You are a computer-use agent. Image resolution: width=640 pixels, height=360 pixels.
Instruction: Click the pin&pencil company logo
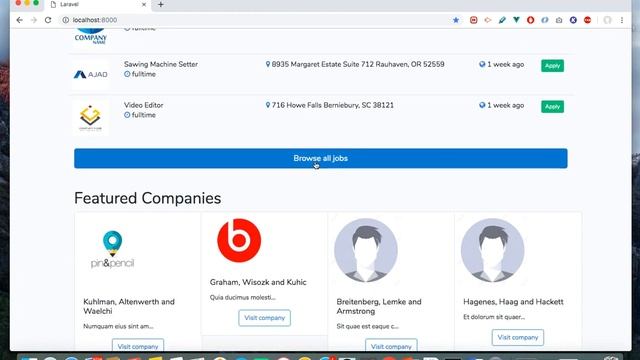point(112,249)
